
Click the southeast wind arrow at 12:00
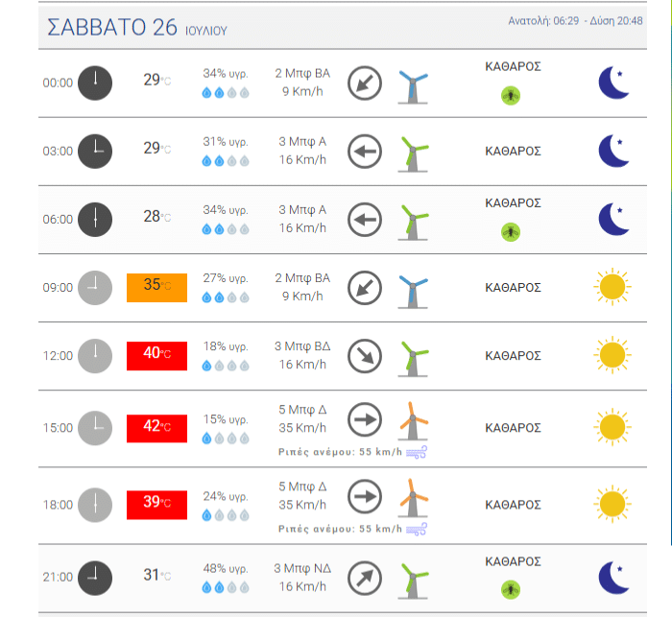click(364, 356)
